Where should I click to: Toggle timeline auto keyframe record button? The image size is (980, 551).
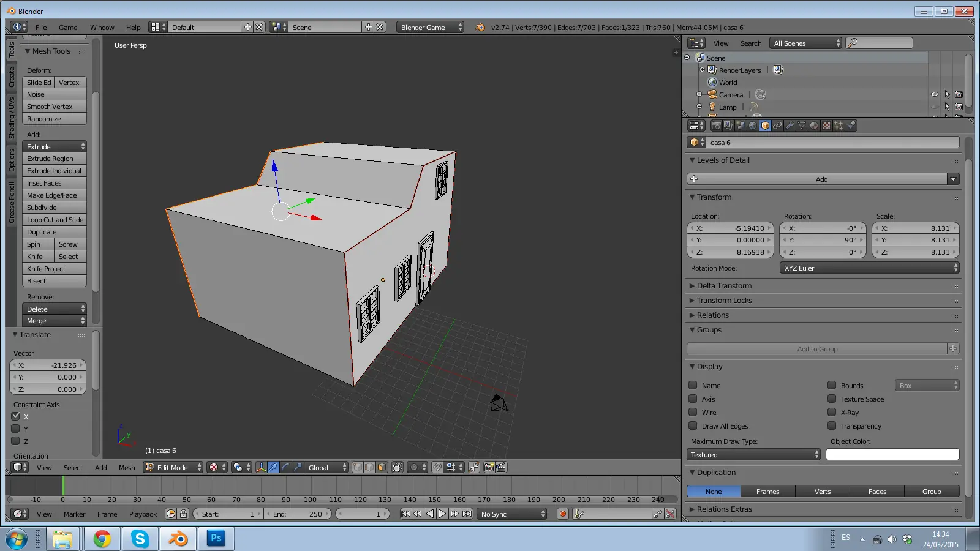click(562, 514)
